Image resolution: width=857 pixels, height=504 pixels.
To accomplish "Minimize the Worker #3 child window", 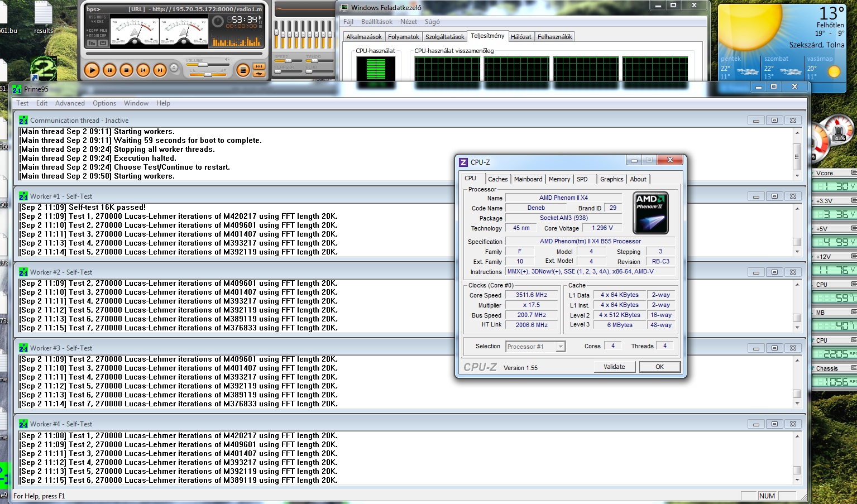I will tap(756, 348).
